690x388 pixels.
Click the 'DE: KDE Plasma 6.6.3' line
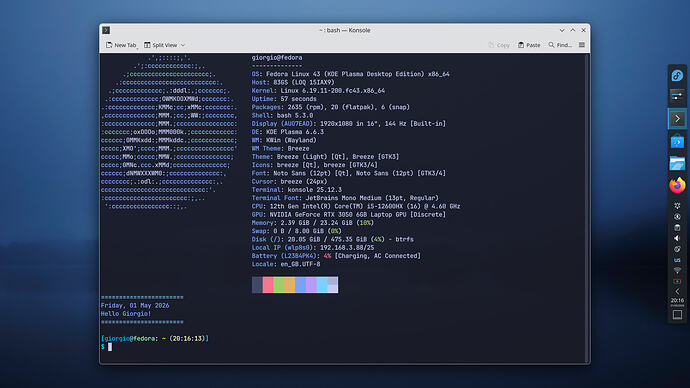287,132
